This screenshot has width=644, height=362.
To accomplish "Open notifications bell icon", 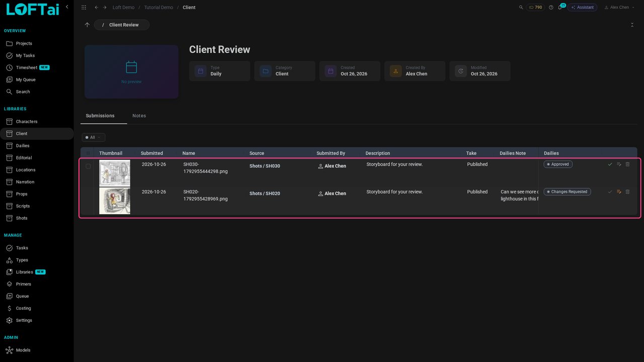I will click(560, 8).
